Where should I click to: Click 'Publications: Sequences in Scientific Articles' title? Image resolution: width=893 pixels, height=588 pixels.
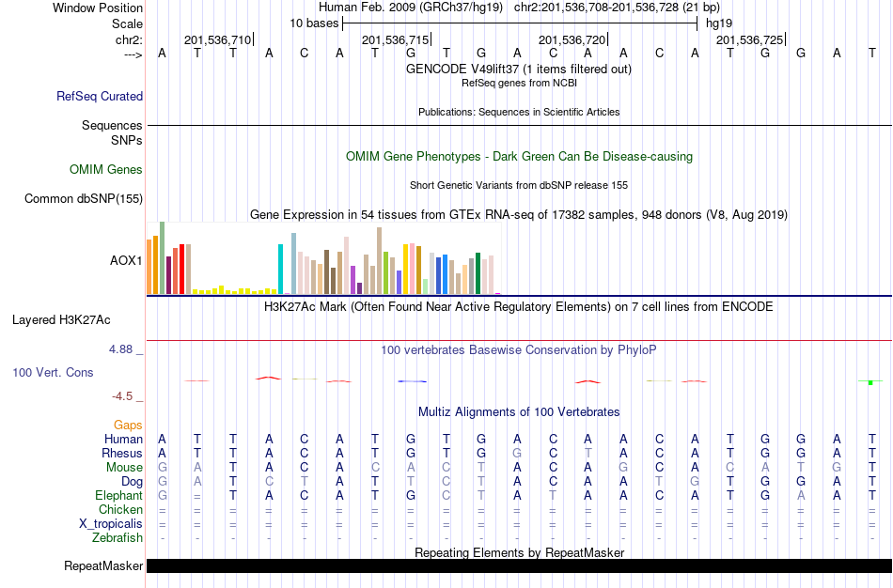[x=519, y=112]
